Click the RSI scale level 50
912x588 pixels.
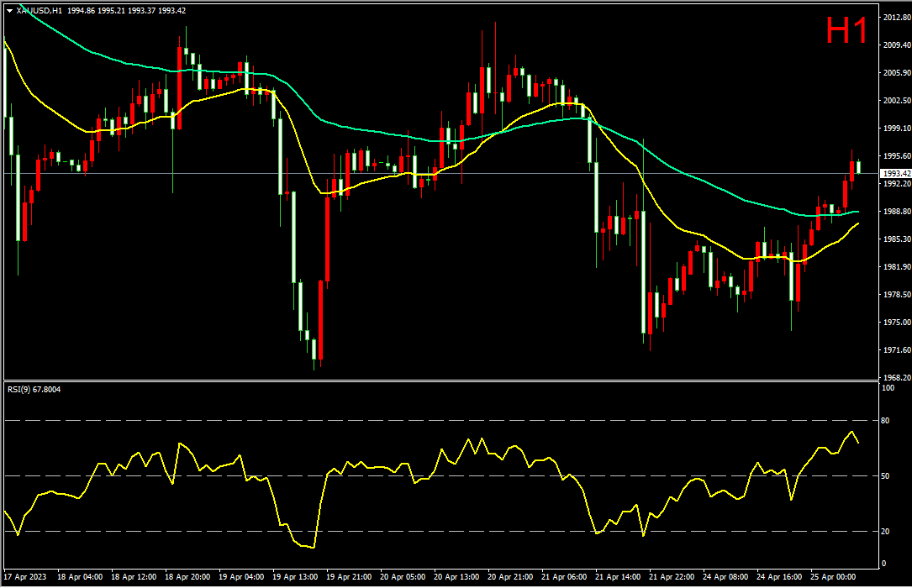click(885, 476)
